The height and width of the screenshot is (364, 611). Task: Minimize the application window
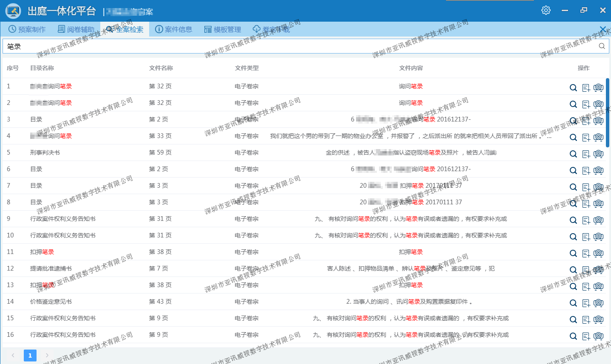point(565,10)
